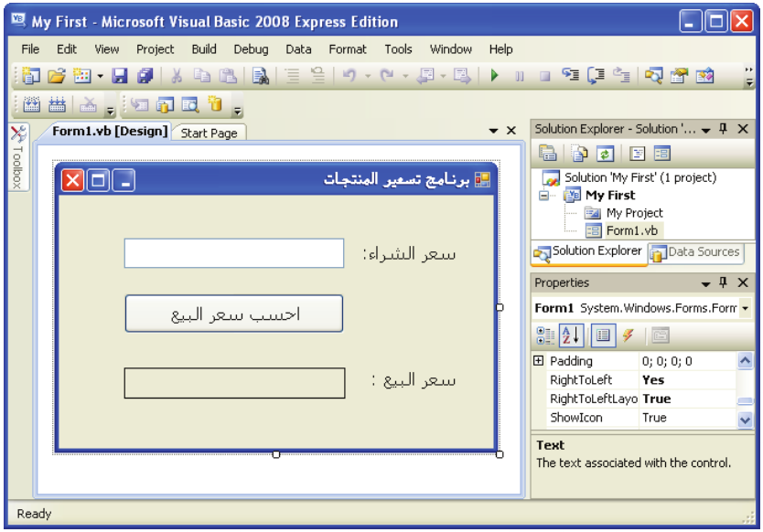Click the Step Over icon
763x532 pixels.
tap(596, 75)
